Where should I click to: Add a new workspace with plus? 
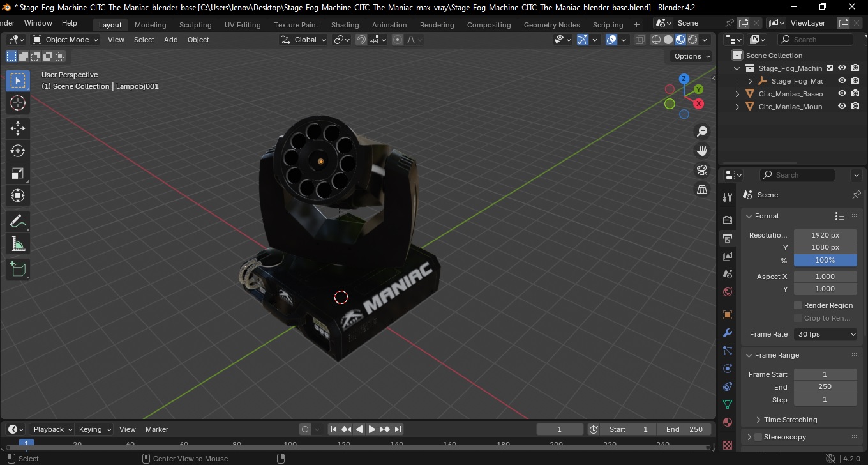click(x=636, y=25)
